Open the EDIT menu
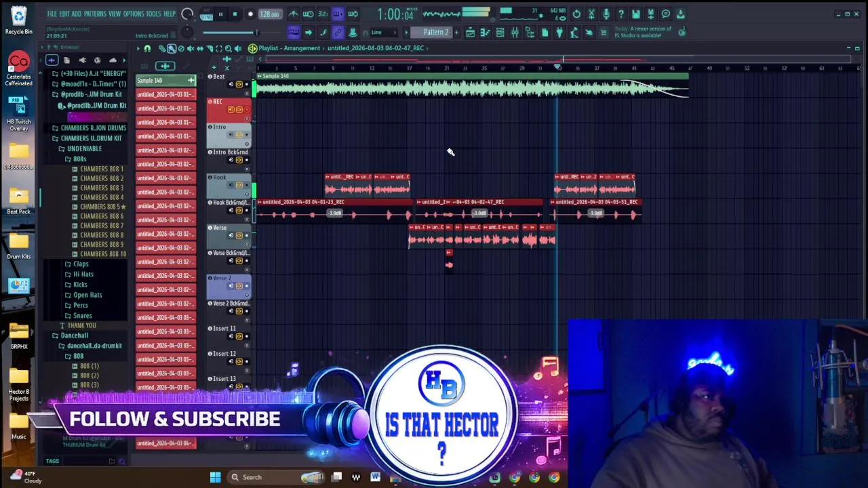Screen dimensions: 868x488 click(64, 14)
